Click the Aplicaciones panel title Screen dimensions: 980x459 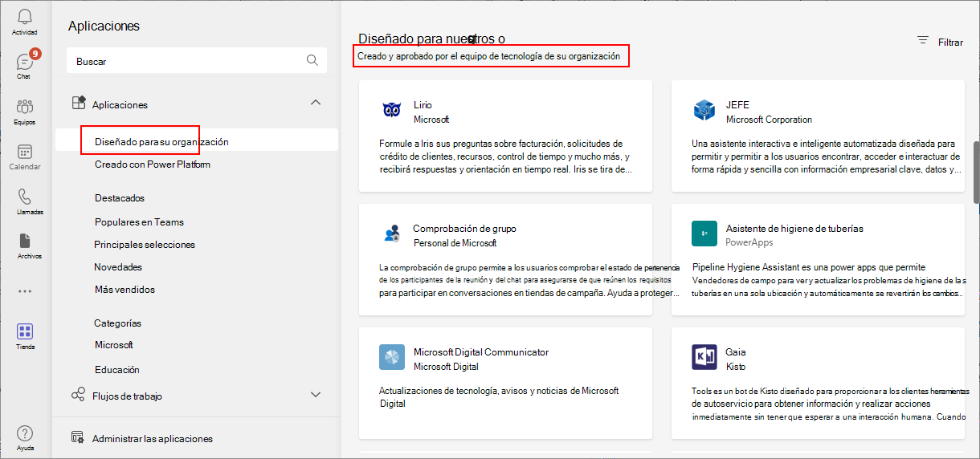tap(104, 26)
